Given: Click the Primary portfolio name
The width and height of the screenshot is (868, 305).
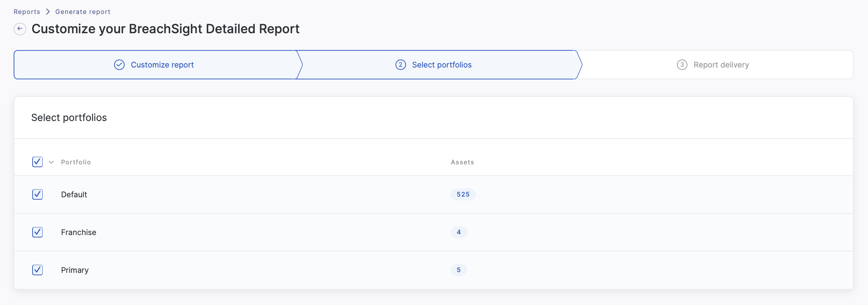Looking at the screenshot, I should click(75, 270).
